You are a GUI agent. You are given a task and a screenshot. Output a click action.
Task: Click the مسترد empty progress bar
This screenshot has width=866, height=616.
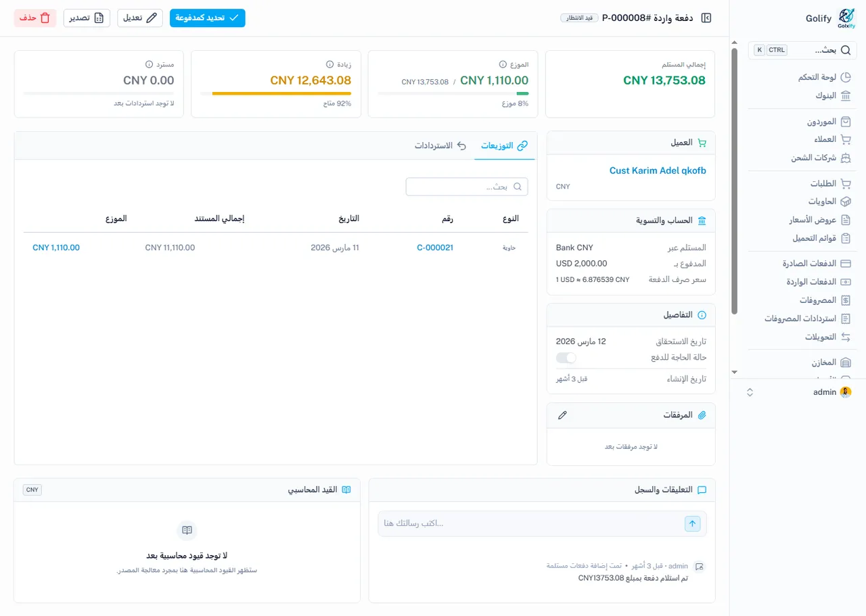(99, 93)
